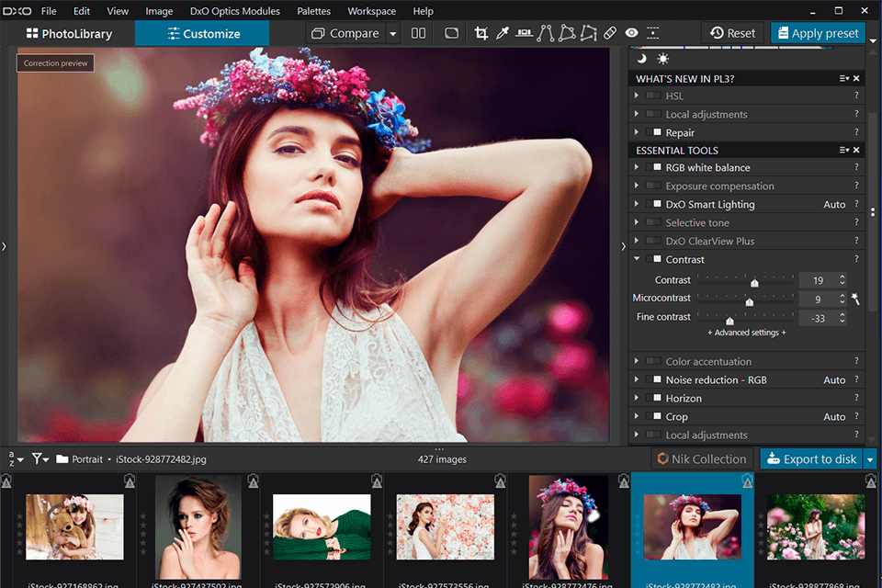This screenshot has width=882, height=588.
Task: Toggle the DxO Smart Lighting switch
Action: 655,205
